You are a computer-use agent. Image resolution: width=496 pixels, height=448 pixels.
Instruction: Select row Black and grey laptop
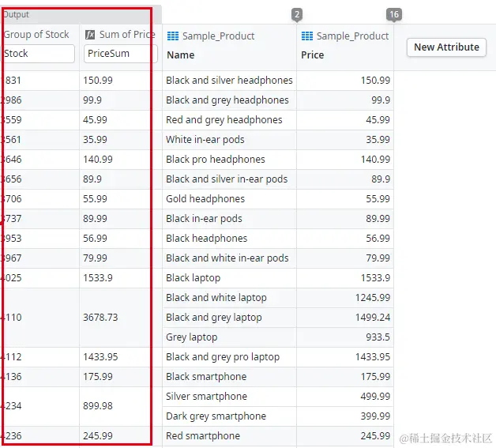click(x=278, y=318)
